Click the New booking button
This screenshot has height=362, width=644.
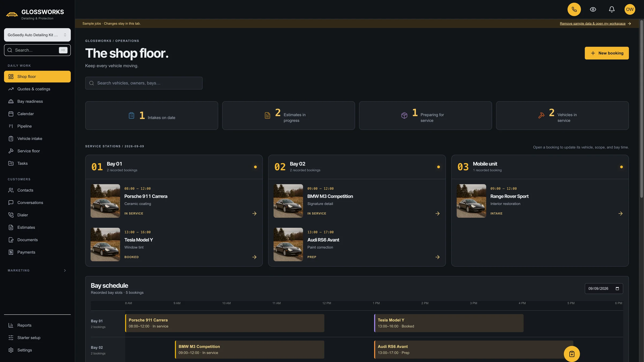[x=606, y=53]
